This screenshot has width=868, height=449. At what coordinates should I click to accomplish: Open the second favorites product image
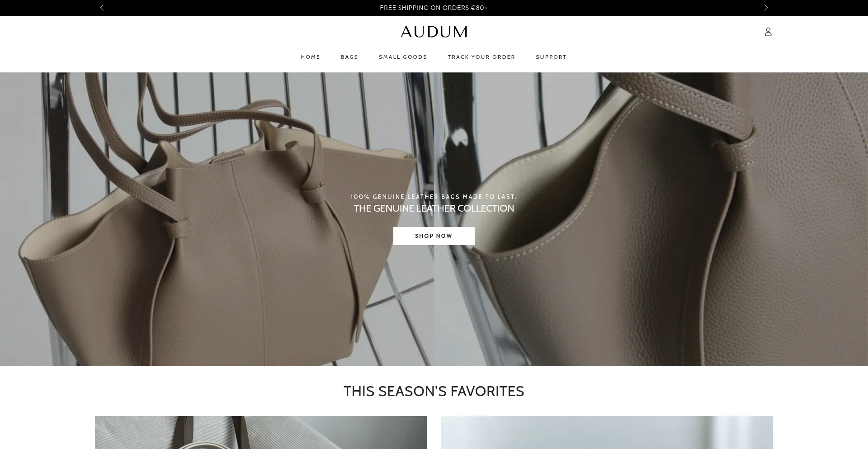607,432
